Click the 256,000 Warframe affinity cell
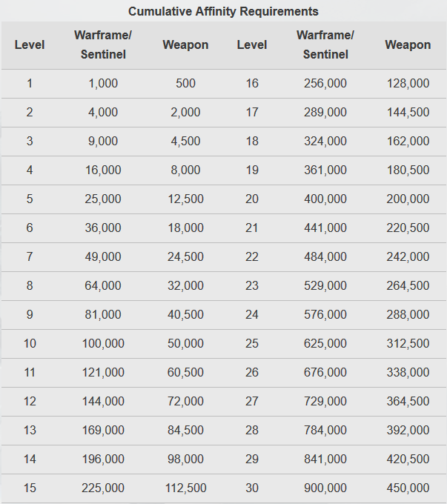 coord(325,83)
